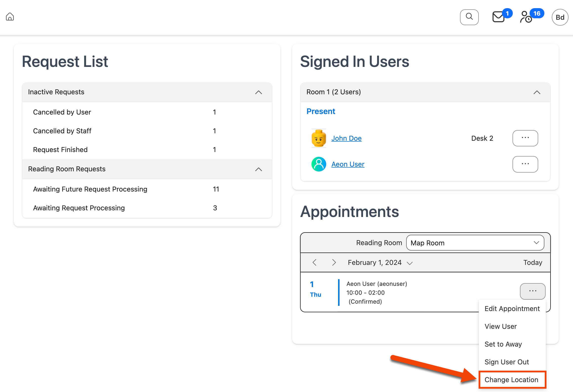Open the Bd profile avatar menu
The width and height of the screenshot is (573, 392).
tap(560, 17)
